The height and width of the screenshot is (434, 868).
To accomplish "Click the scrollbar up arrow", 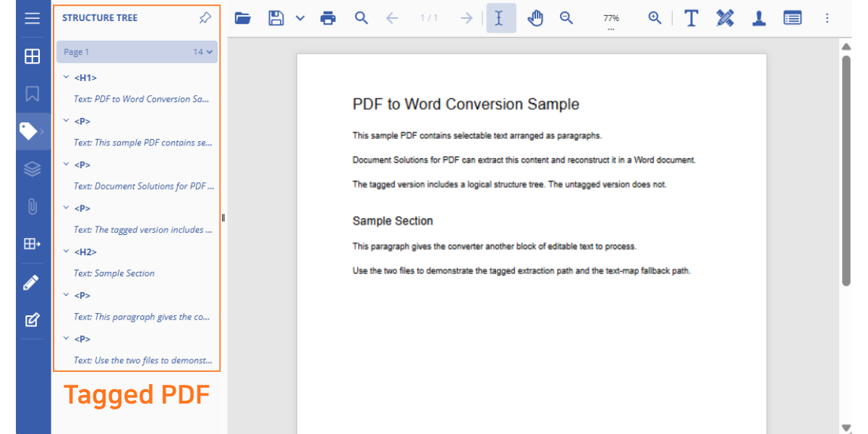I will click(846, 47).
